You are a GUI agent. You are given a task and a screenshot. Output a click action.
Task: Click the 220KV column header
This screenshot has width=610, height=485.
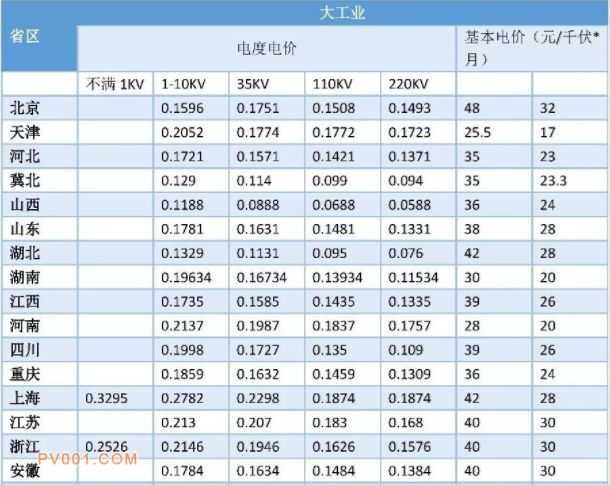[402, 84]
